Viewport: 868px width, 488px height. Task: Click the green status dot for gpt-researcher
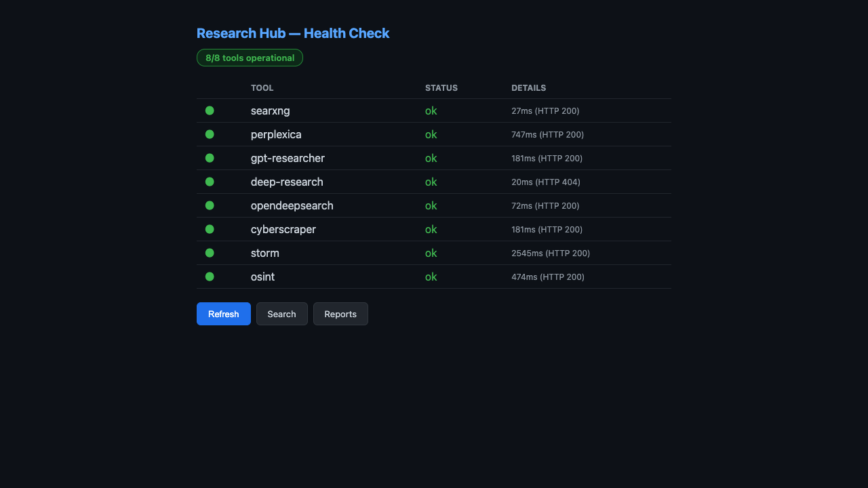point(210,158)
